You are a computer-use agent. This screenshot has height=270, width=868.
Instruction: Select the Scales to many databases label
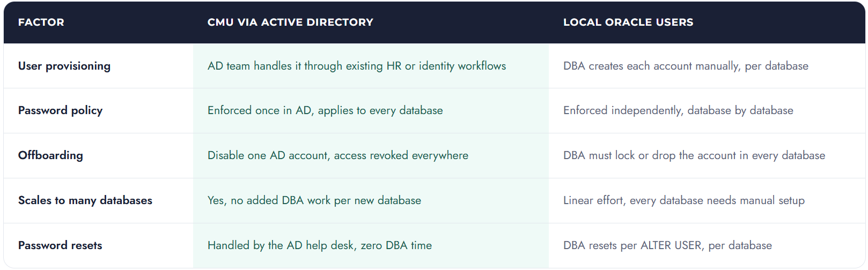85,200
